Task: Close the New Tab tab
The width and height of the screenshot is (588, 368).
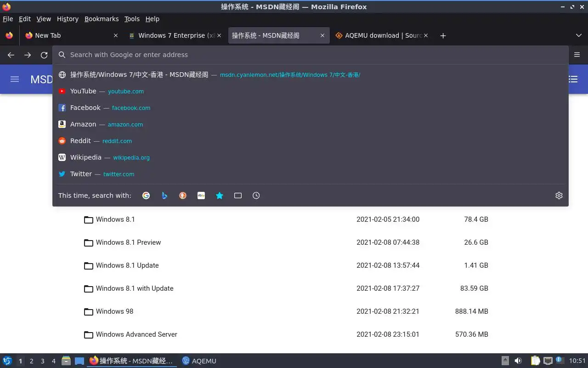Action: click(x=116, y=35)
